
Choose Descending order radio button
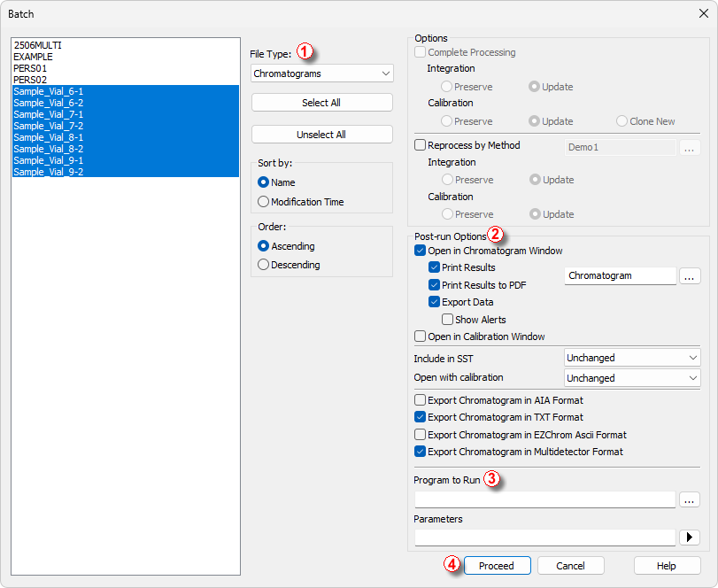[x=263, y=265]
